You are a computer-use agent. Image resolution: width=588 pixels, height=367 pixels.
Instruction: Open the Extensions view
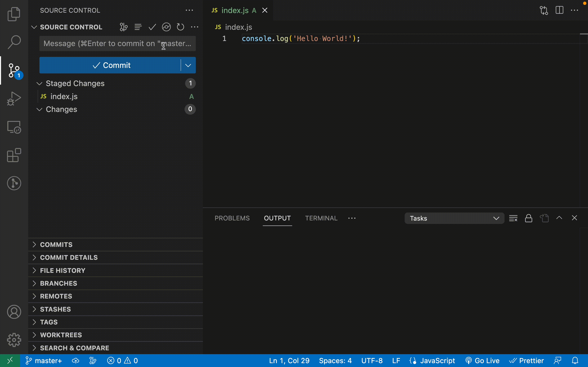pos(14,155)
